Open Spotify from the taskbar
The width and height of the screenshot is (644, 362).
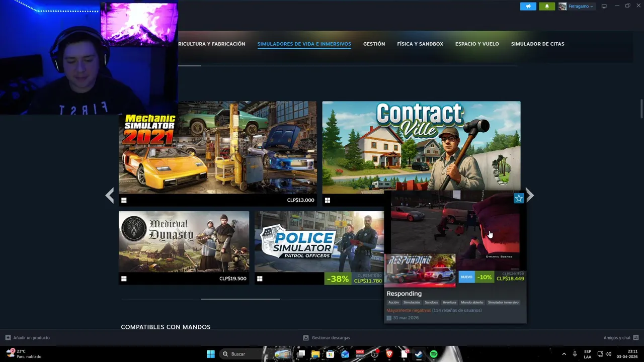point(434,354)
